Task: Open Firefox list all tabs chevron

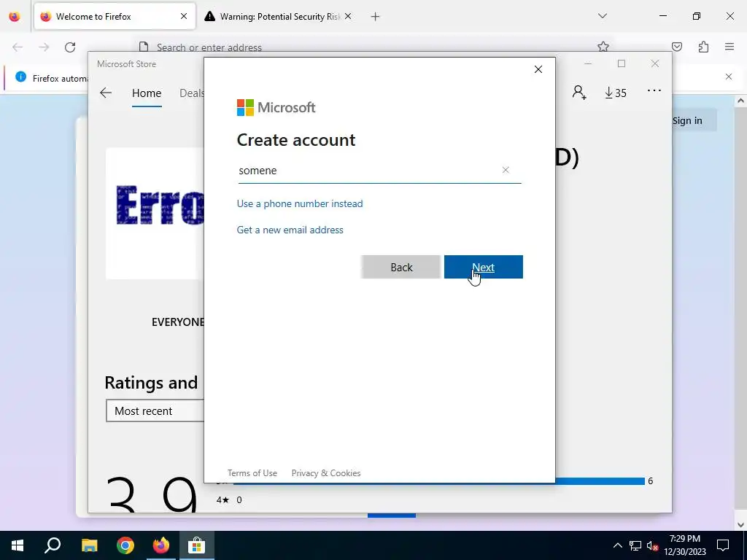Action: point(602,16)
